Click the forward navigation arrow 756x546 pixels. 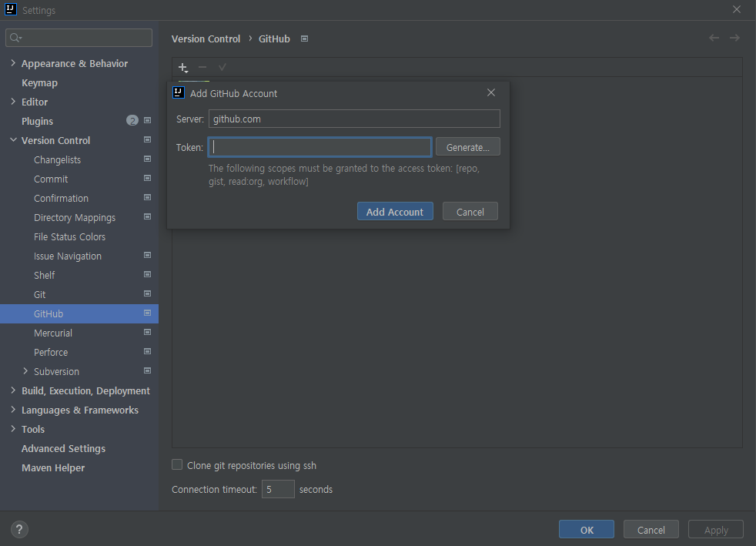pyautogui.click(x=734, y=38)
